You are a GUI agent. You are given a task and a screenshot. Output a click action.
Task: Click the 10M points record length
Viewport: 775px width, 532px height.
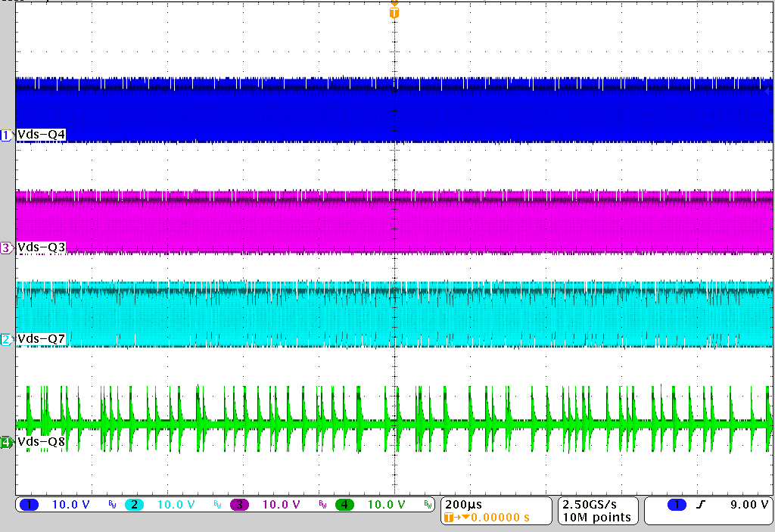(x=595, y=518)
